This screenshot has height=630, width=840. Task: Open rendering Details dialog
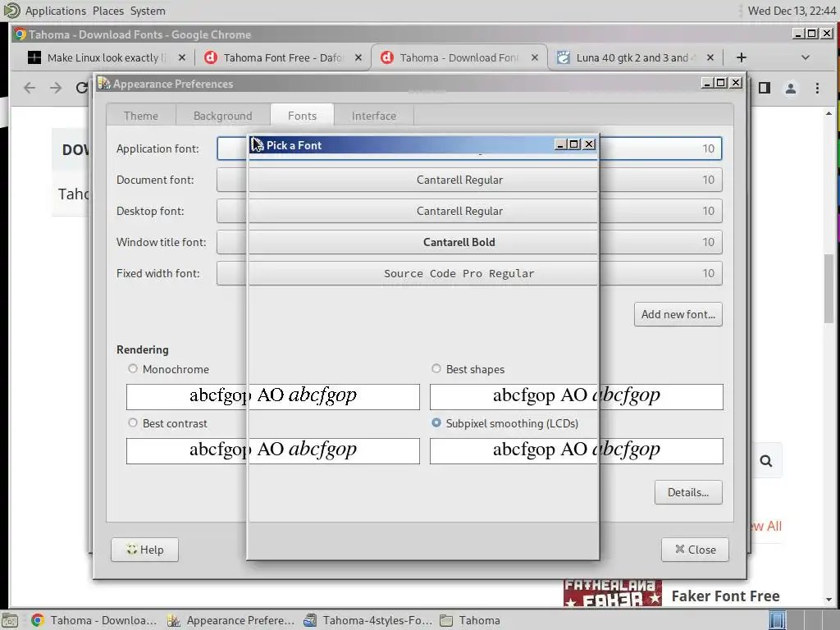click(x=688, y=492)
